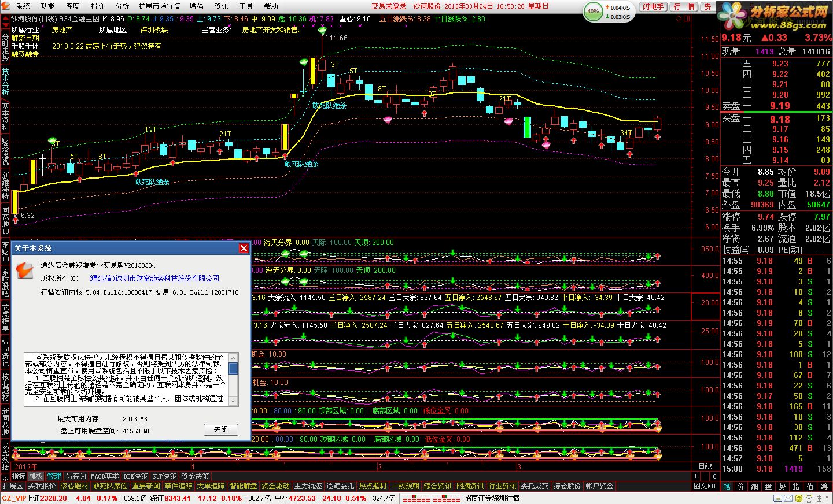Select the 盘 tab in quote panel
Screen dimensions: 833x504
(x=768, y=486)
